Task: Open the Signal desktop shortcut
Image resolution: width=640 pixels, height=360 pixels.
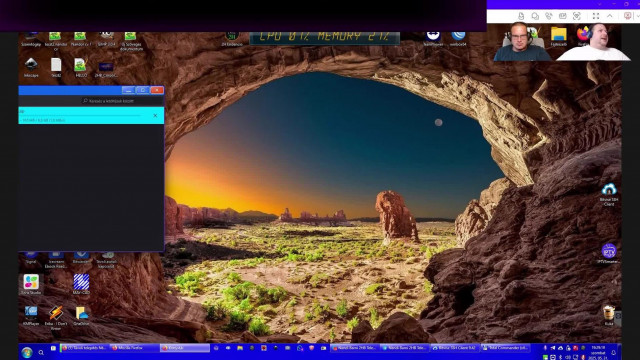Action: point(31,258)
